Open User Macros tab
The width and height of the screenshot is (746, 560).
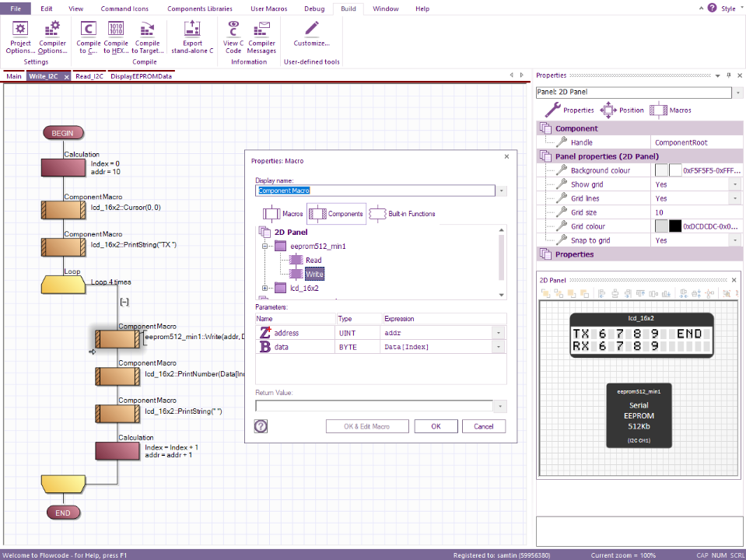pyautogui.click(x=269, y=9)
